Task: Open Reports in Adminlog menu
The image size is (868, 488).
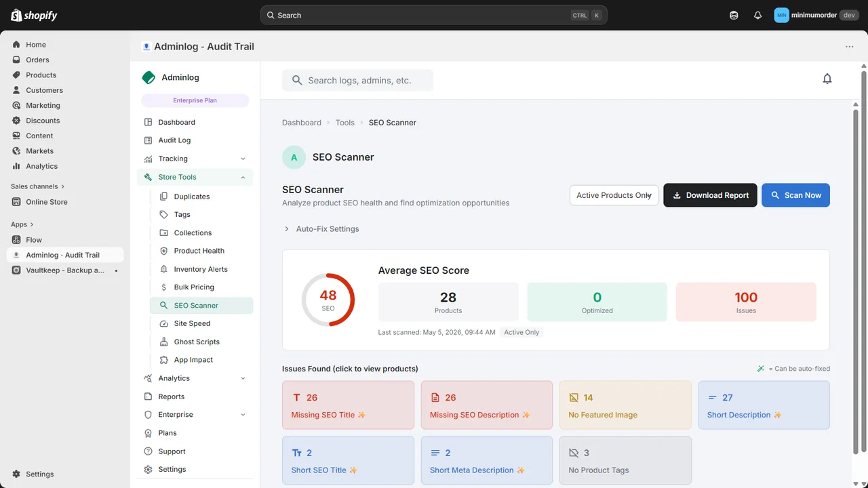Action: coord(195,396)
